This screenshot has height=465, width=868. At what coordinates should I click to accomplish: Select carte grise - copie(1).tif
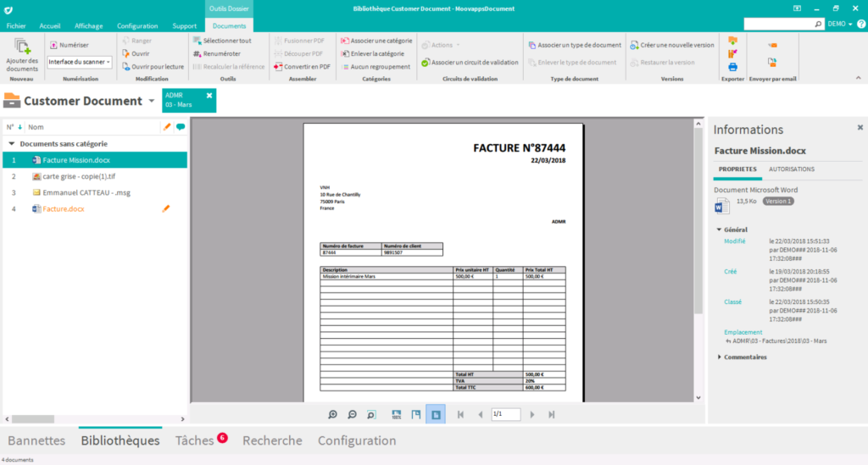(x=95, y=176)
